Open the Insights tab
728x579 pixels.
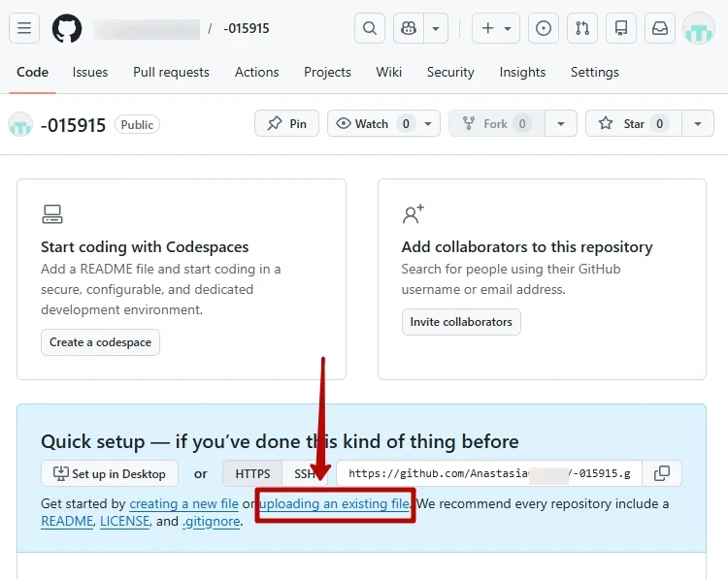pyautogui.click(x=522, y=73)
